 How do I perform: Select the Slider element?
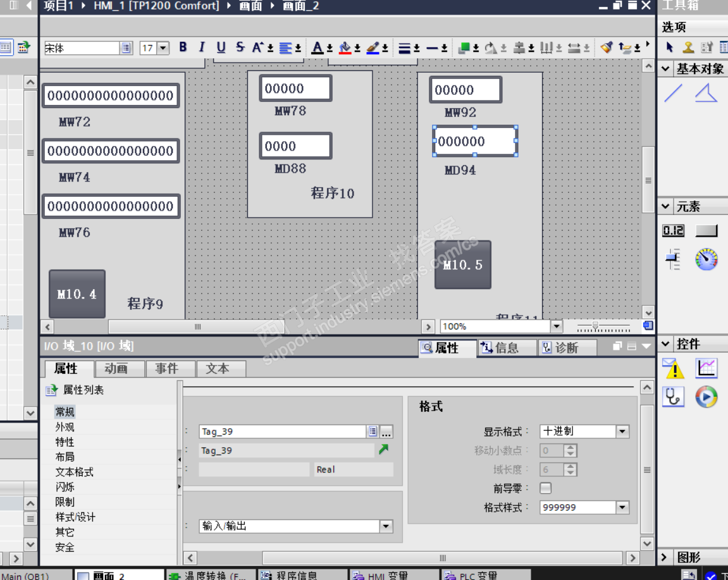(x=673, y=259)
